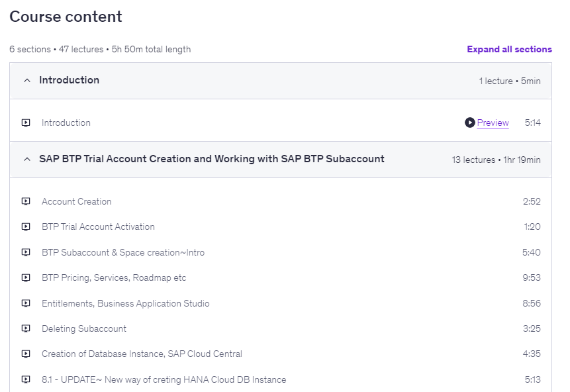Select BTP Pricing, Services, Roadmap etc lecture
The height and width of the screenshot is (392, 570).
tap(114, 277)
